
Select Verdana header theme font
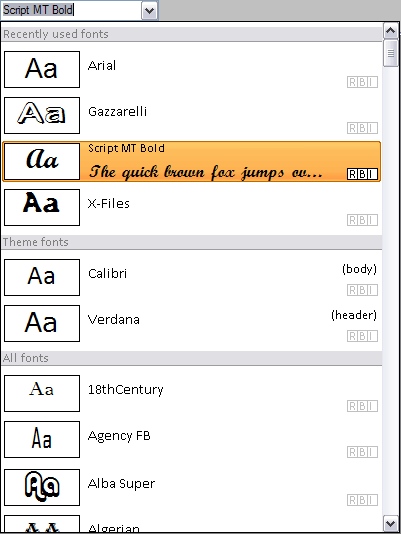pos(191,323)
